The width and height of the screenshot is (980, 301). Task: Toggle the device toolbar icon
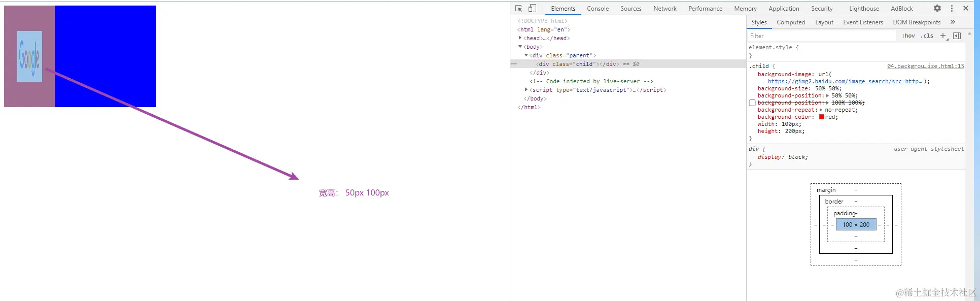pos(532,8)
